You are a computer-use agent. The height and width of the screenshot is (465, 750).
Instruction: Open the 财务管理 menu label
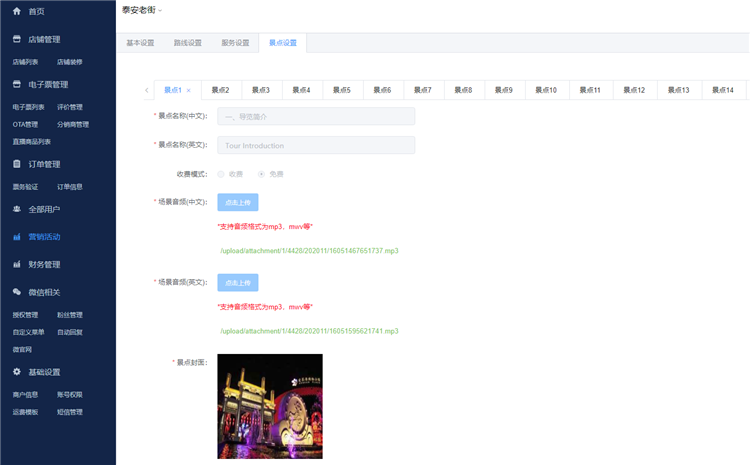tap(44, 265)
